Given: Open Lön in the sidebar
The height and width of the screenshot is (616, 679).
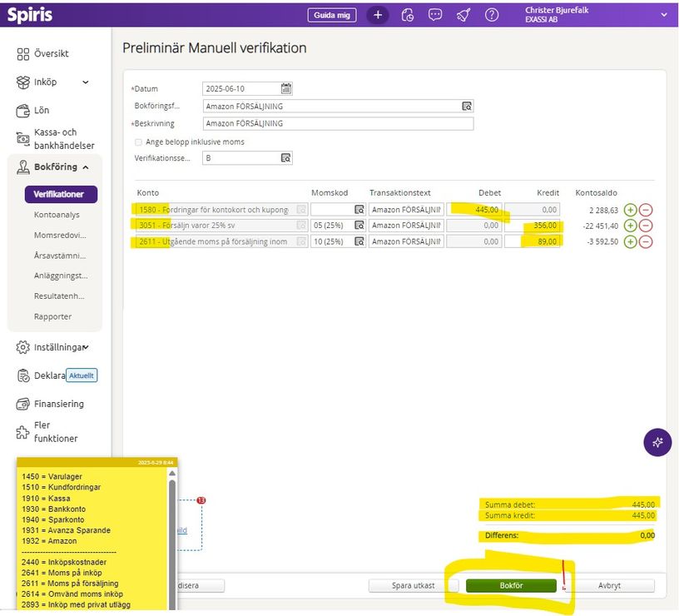Looking at the screenshot, I should coord(33,111).
